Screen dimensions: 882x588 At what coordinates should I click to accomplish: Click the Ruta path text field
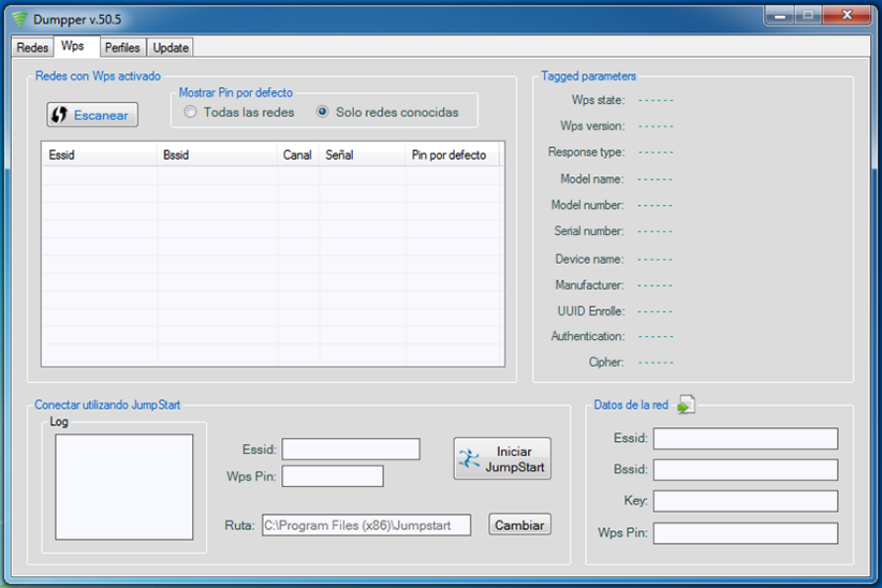[x=367, y=525]
